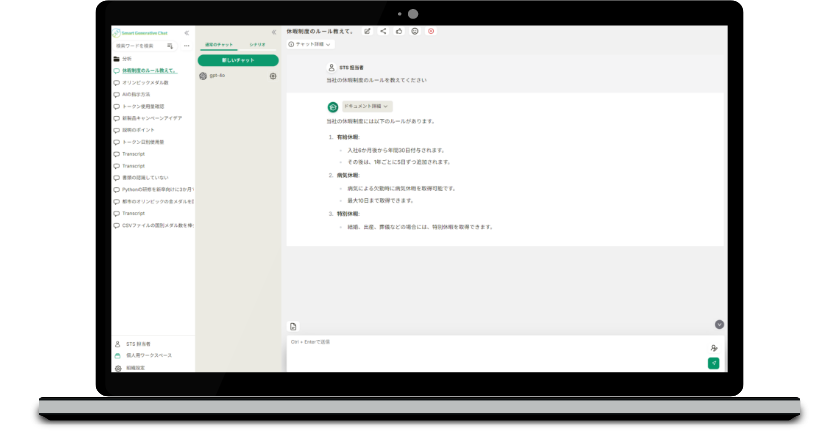Share this chat
Image resolution: width=840 pixels, height=435 pixels.
(384, 32)
